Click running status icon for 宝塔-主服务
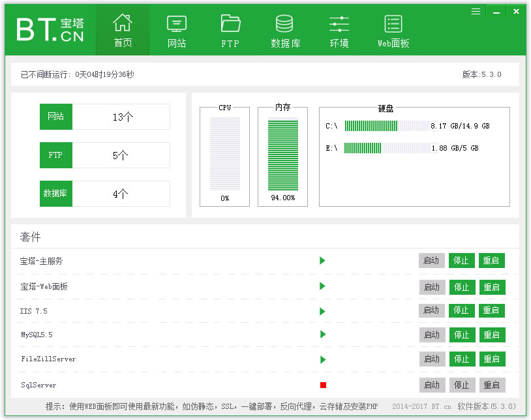 click(322, 261)
